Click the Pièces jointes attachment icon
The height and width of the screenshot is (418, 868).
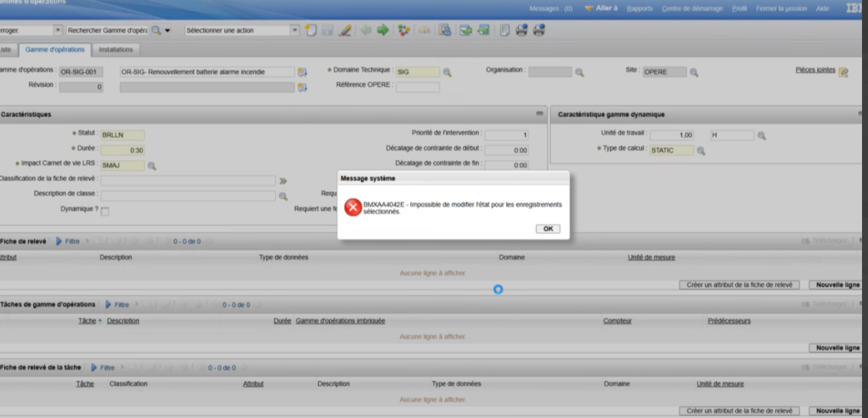click(x=843, y=72)
